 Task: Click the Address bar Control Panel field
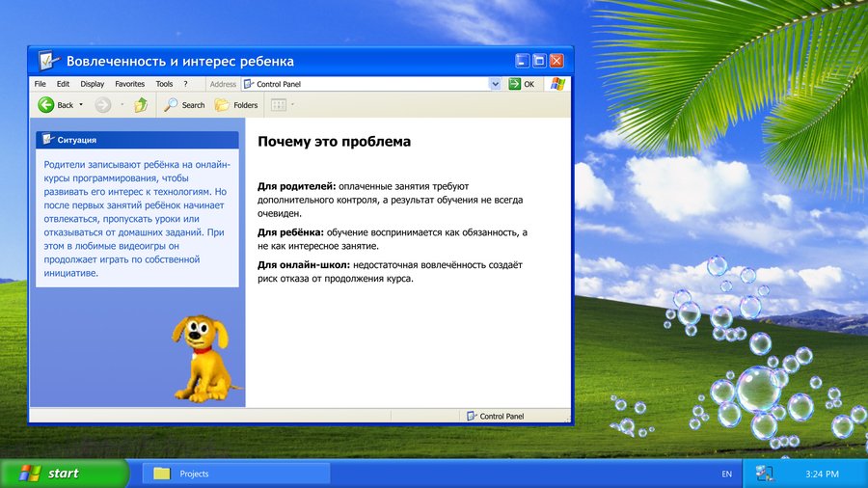coord(371,84)
